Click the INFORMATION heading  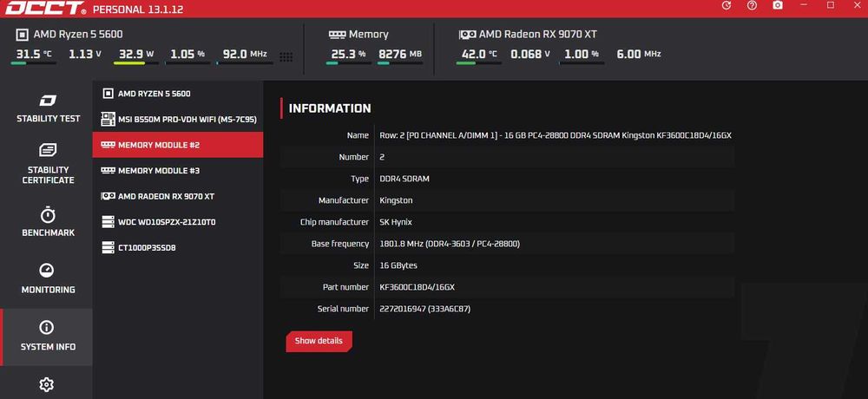(x=330, y=108)
